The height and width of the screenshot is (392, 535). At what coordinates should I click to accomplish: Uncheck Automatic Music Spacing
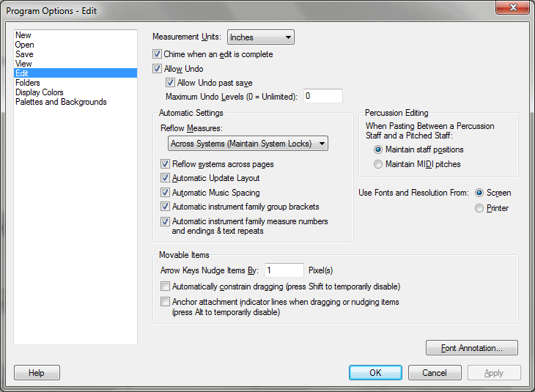click(x=165, y=193)
